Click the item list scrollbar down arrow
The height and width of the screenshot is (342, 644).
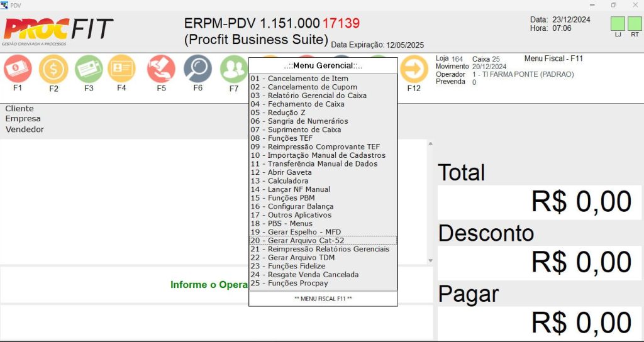(x=430, y=261)
